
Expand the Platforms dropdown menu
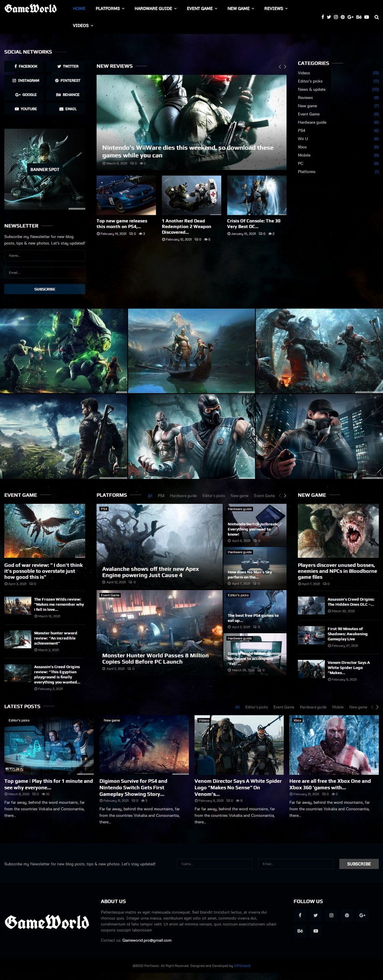tap(110, 8)
